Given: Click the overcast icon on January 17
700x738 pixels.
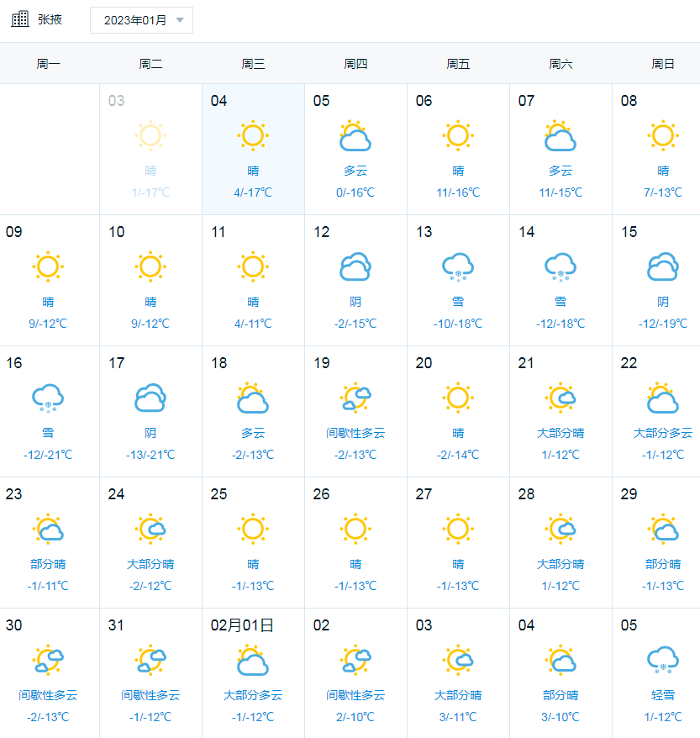Looking at the screenshot, I should [x=150, y=396].
